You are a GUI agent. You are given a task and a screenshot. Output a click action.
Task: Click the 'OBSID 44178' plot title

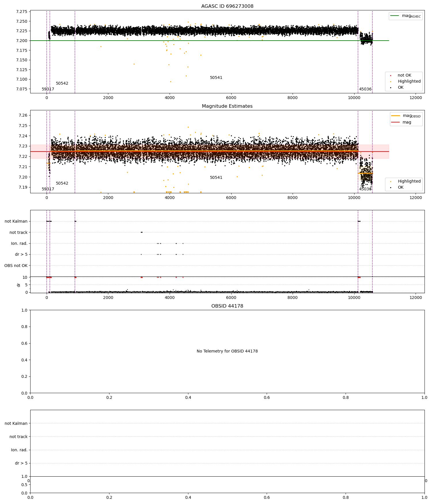[x=227, y=306]
